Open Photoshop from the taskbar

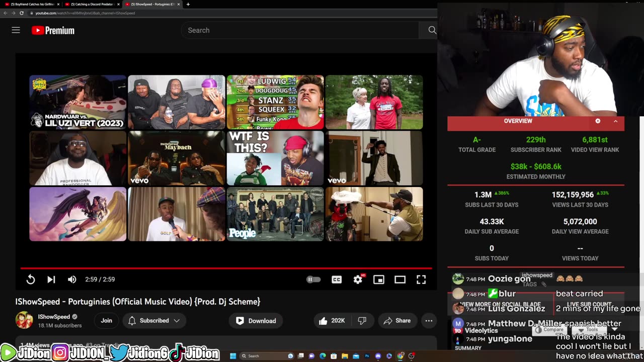click(x=367, y=356)
